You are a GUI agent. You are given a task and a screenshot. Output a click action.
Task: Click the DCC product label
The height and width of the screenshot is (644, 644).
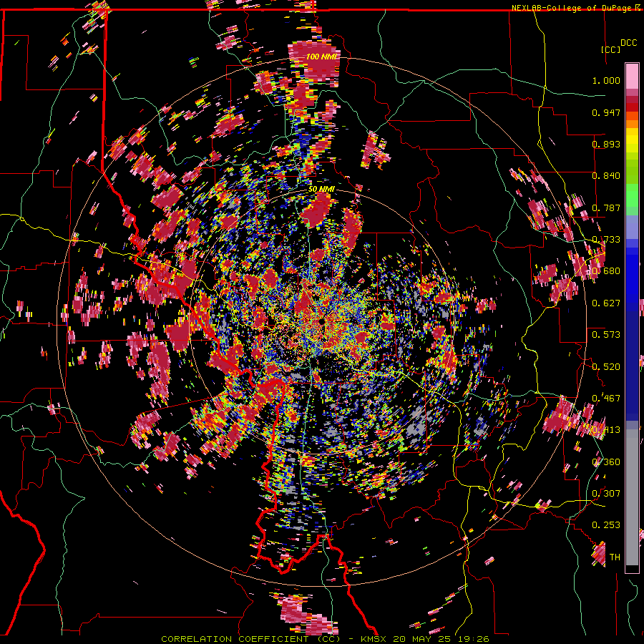point(628,43)
